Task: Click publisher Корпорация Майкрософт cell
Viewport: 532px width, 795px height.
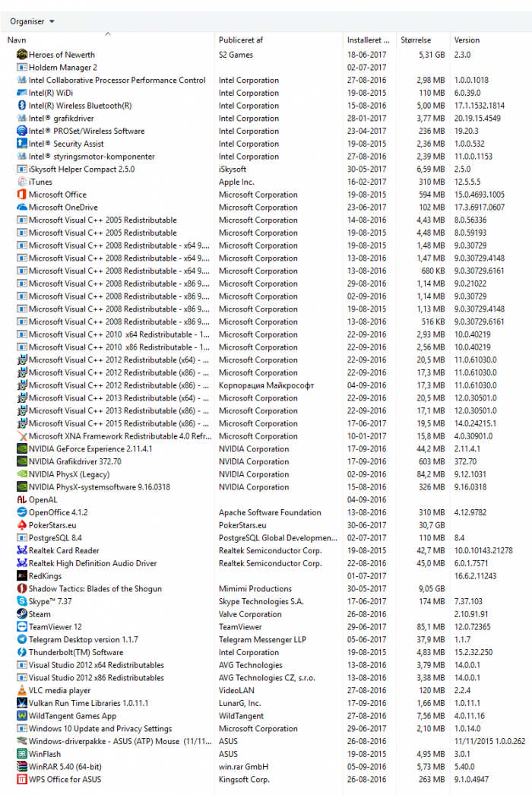Action: [x=266, y=385]
